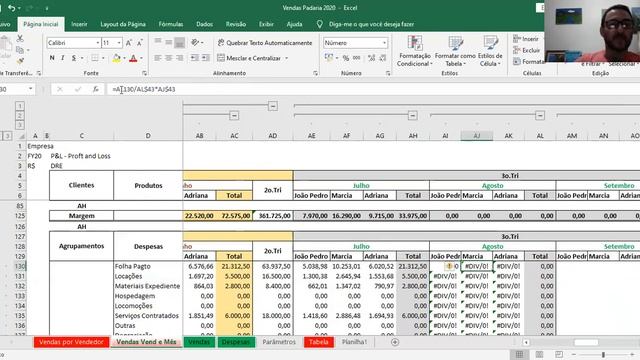Toggle Italic (I) formatting
Viewport: 640px width, 360px height.
(62, 58)
